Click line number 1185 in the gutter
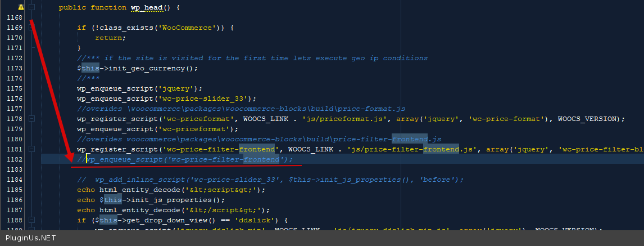 click(x=13, y=190)
